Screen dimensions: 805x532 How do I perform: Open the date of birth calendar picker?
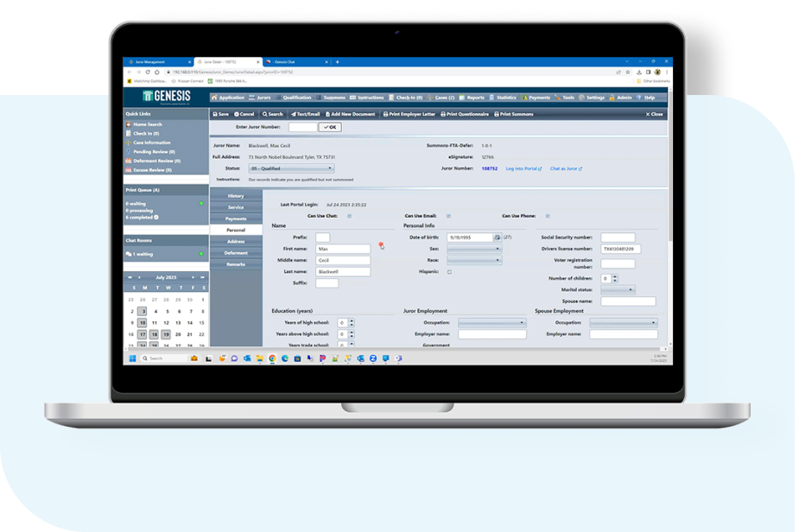tap(498, 237)
